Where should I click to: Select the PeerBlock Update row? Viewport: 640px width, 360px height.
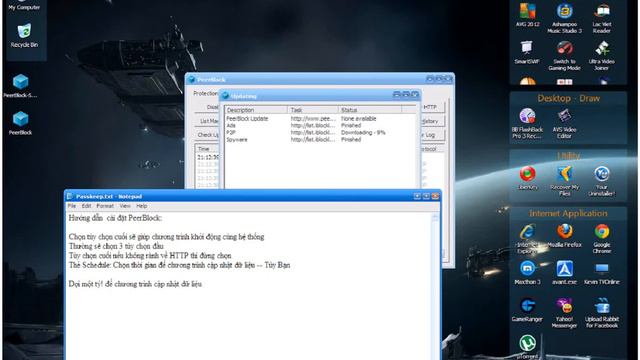point(320,119)
